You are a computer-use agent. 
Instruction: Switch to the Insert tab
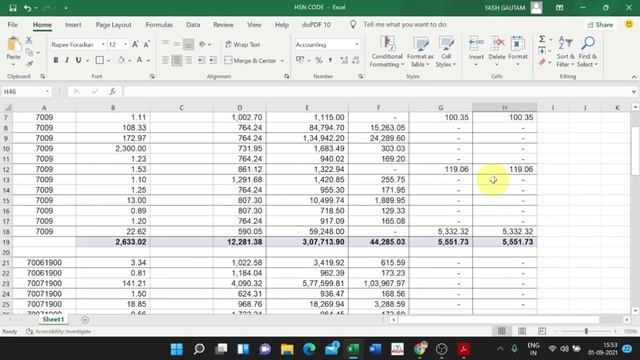[73, 25]
